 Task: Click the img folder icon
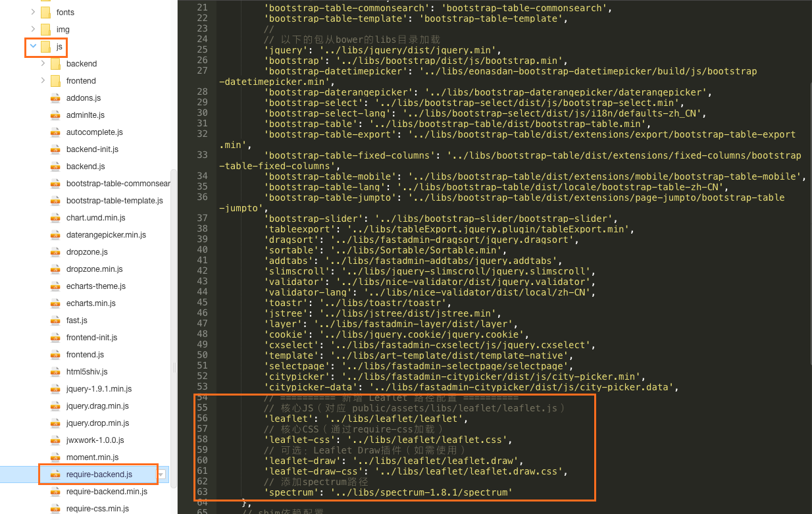click(x=45, y=29)
